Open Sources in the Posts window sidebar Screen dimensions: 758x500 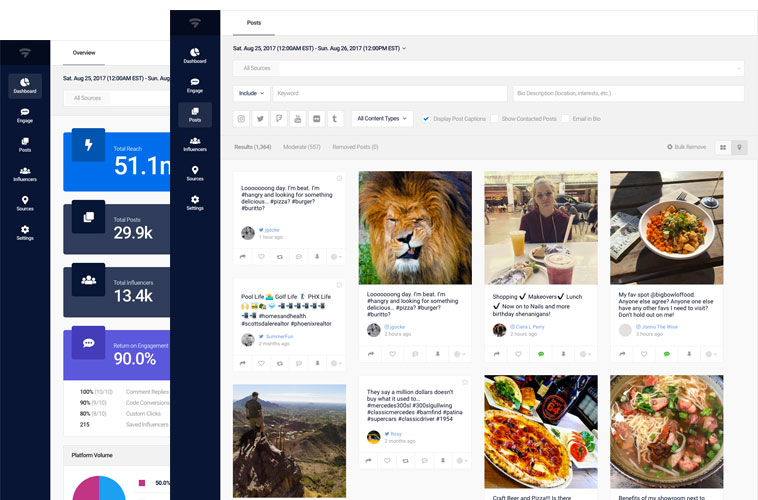[x=195, y=174]
